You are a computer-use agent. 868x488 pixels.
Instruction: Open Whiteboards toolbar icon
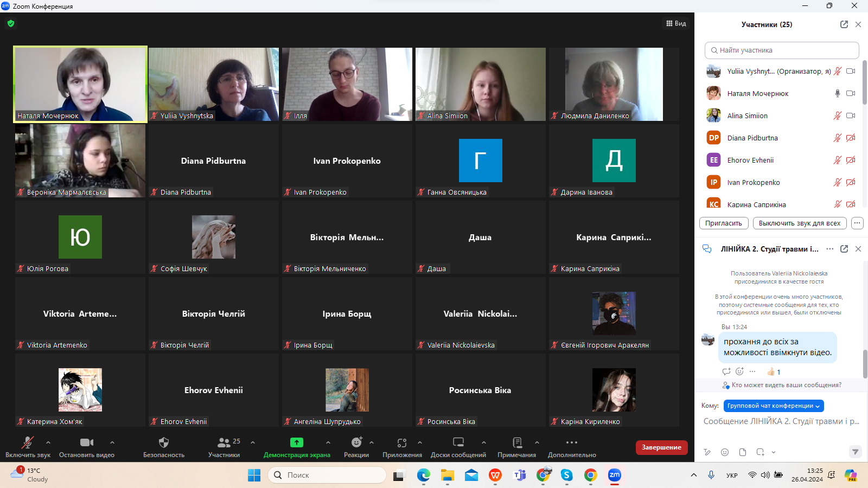(458, 442)
